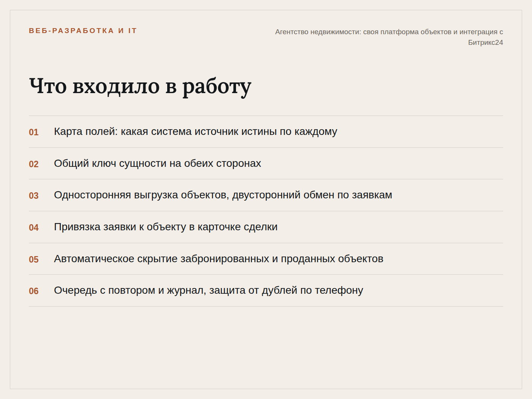This screenshot has height=399, width=532.
Task: Click the word 'работу' in the title
Action: (x=217, y=87)
